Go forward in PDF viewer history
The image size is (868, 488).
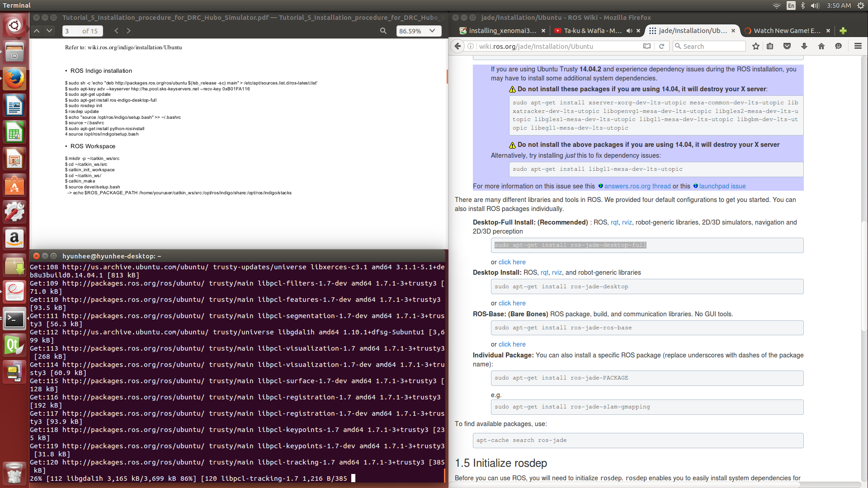pyautogui.click(x=129, y=31)
